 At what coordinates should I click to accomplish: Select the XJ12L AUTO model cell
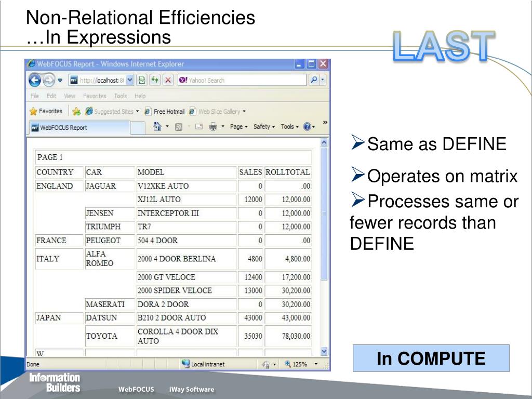[187, 199]
